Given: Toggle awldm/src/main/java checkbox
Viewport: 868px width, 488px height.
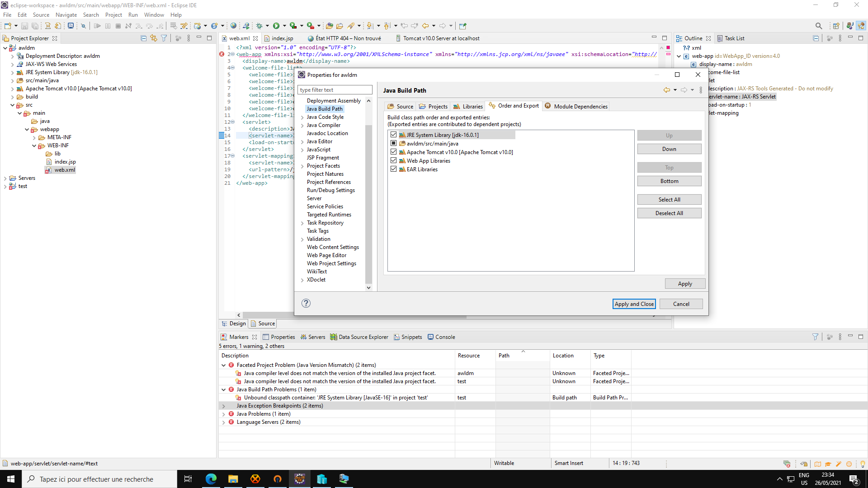Looking at the screenshot, I should coord(393,143).
